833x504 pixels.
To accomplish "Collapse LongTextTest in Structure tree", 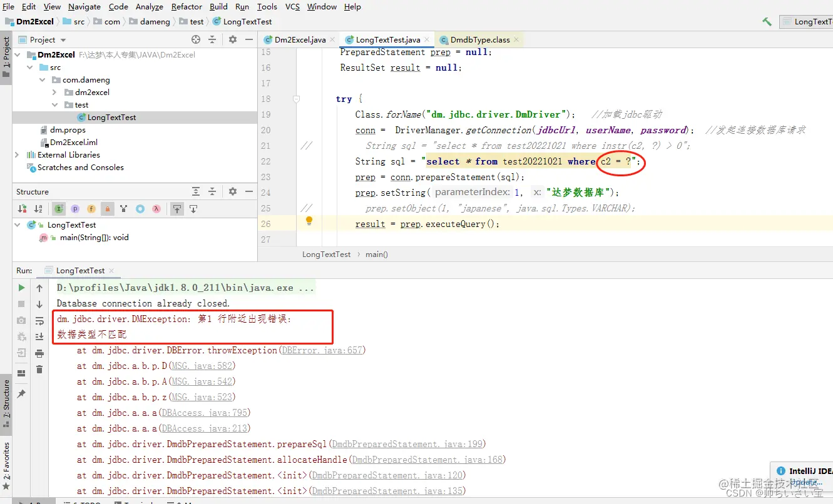I will point(18,224).
